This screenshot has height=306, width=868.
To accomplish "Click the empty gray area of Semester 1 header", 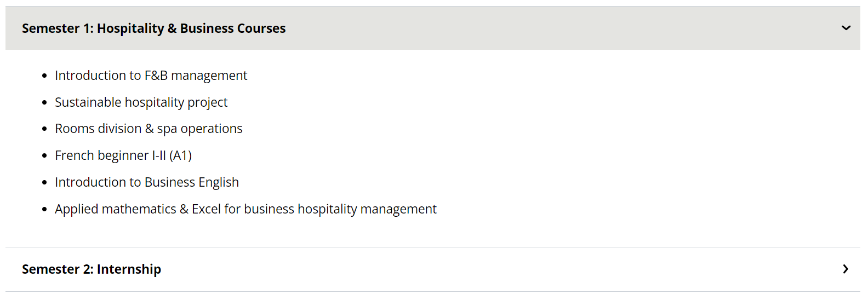I will click(548, 28).
